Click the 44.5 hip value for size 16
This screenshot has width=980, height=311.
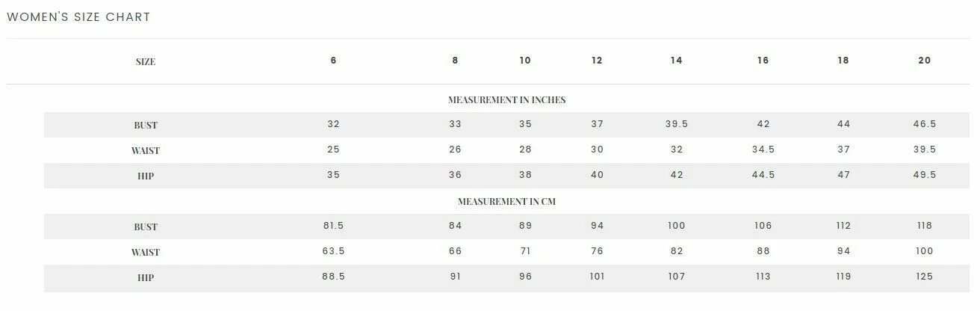(763, 175)
